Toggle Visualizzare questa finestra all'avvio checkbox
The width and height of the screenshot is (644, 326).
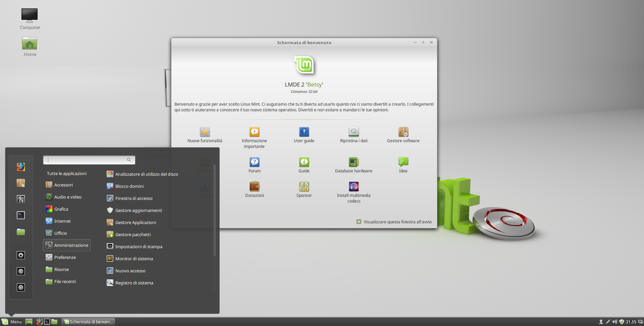coord(359,222)
